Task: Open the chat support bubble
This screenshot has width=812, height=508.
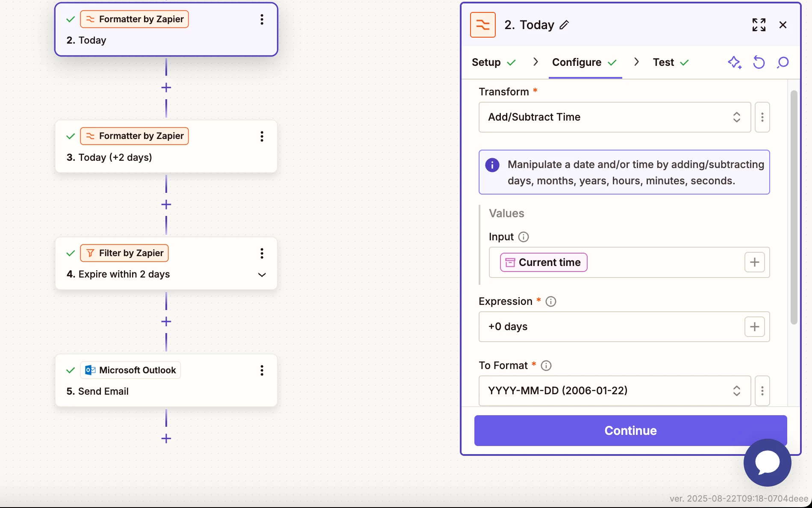Action: [x=768, y=463]
